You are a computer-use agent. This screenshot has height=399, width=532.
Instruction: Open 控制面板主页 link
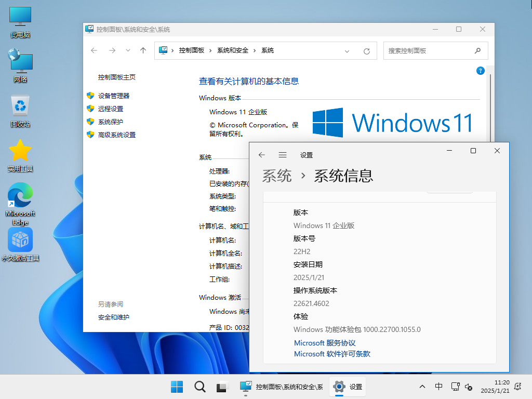pyautogui.click(x=117, y=77)
